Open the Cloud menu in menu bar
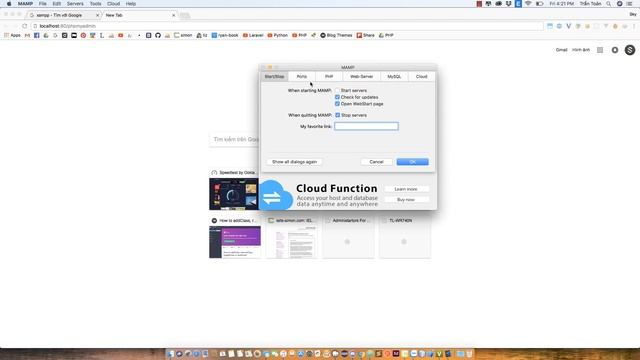This screenshot has height=360, width=640. (113, 4)
